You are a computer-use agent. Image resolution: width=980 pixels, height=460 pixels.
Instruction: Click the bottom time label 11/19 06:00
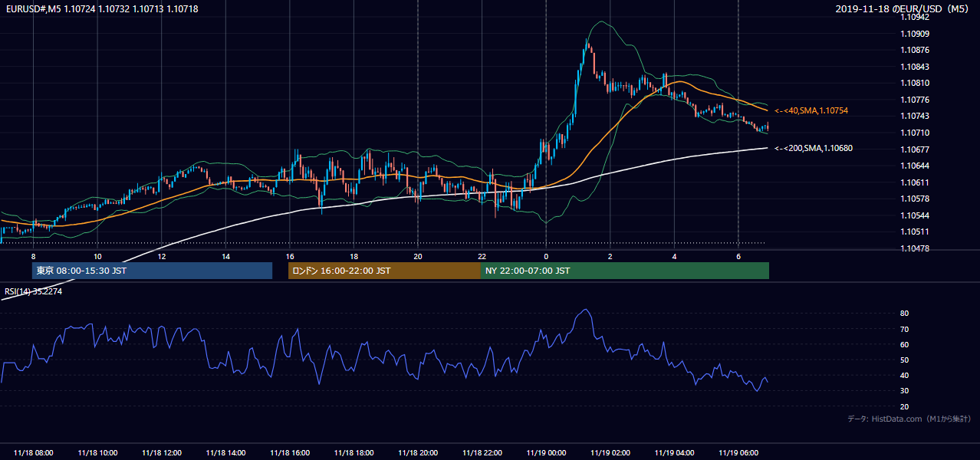click(x=739, y=452)
